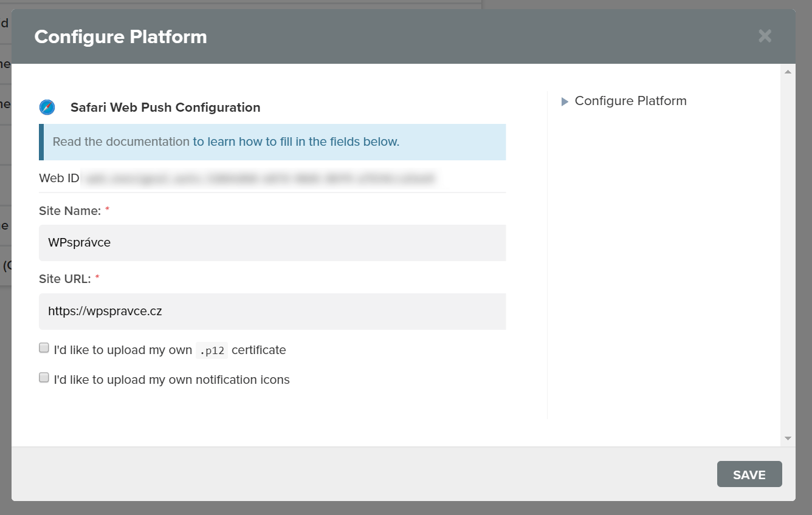Click the scrollbar up arrow
The image size is (812, 515).
tap(788, 72)
